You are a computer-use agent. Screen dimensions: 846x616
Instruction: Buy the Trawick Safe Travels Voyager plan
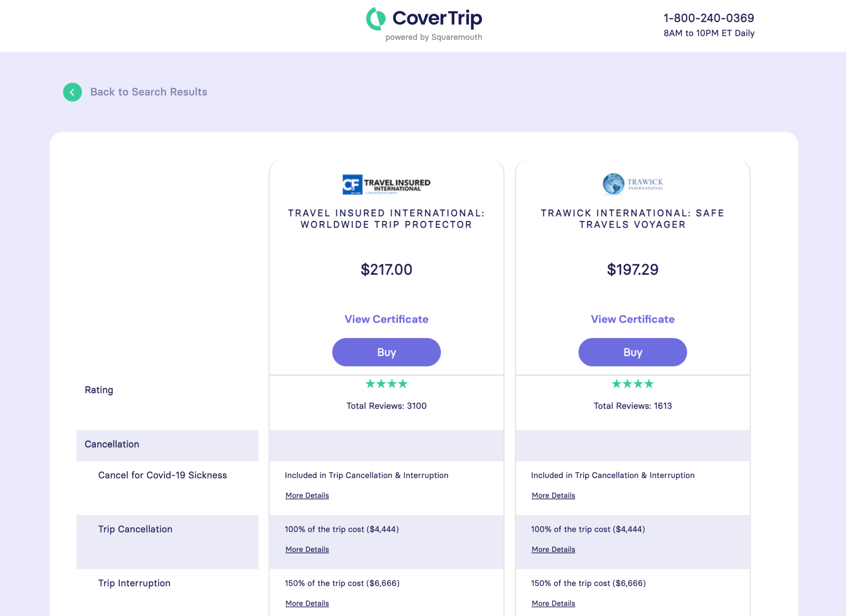632,352
